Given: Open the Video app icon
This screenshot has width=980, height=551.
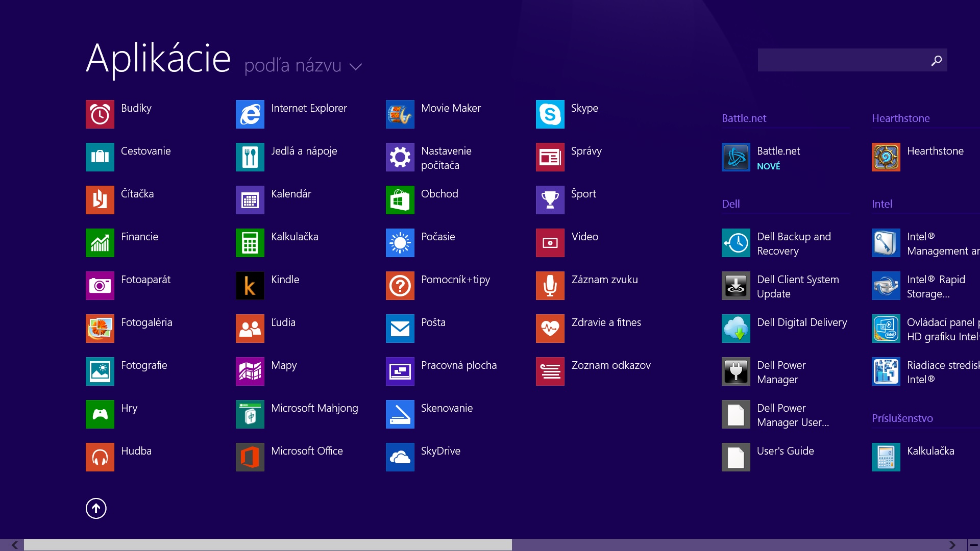Looking at the screenshot, I should pyautogui.click(x=550, y=243).
